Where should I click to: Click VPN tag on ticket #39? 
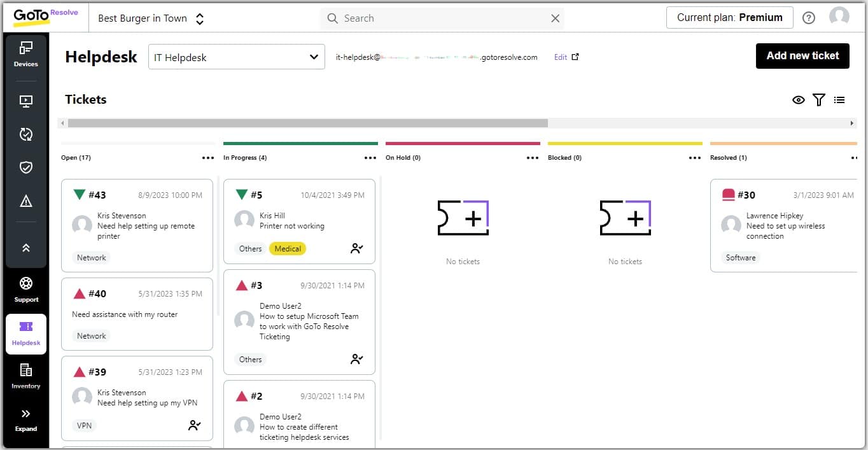85,425
